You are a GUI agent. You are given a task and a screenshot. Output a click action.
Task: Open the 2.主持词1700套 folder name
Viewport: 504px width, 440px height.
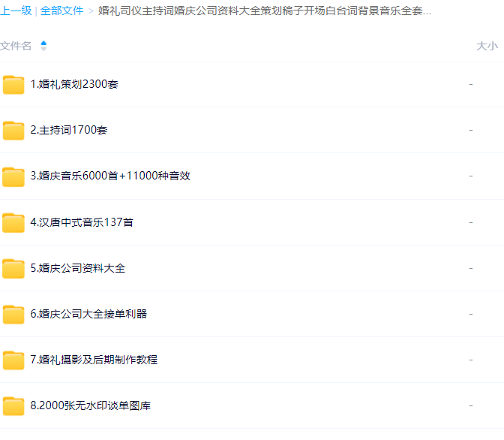click(69, 131)
